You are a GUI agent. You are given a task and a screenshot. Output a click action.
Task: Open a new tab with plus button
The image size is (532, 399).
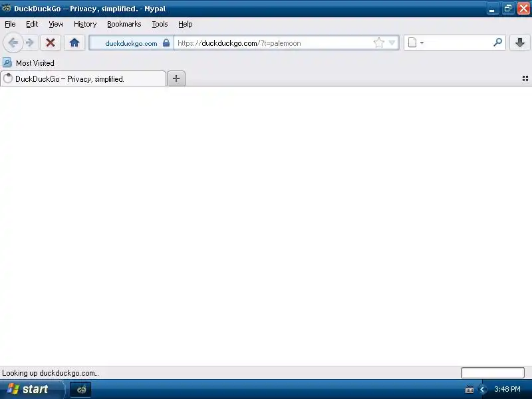pos(176,78)
